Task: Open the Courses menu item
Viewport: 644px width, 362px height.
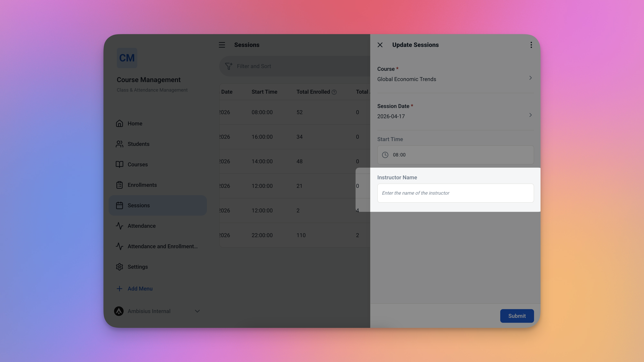Action: pyautogui.click(x=137, y=164)
